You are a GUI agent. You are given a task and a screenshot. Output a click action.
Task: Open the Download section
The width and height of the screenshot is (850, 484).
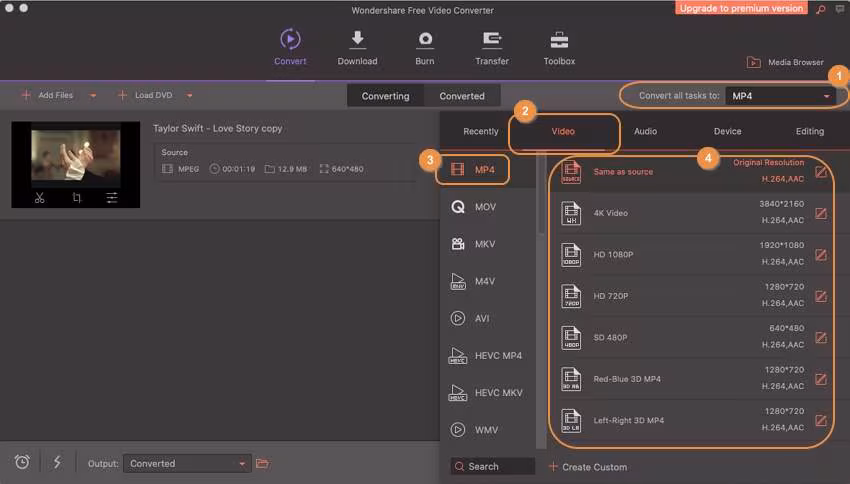click(357, 47)
